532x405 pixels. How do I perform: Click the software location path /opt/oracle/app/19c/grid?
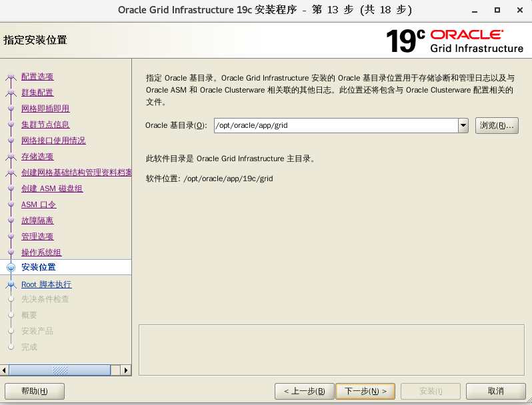coord(228,179)
